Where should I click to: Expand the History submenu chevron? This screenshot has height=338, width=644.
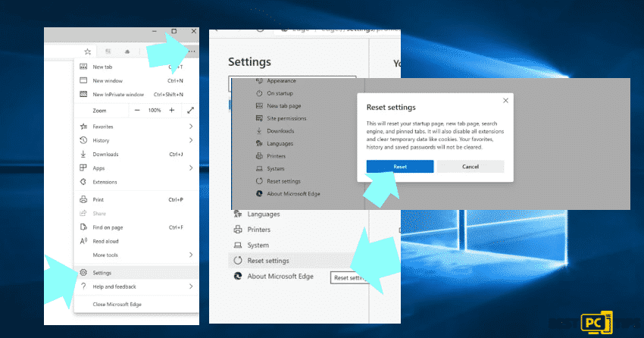[191, 140]
